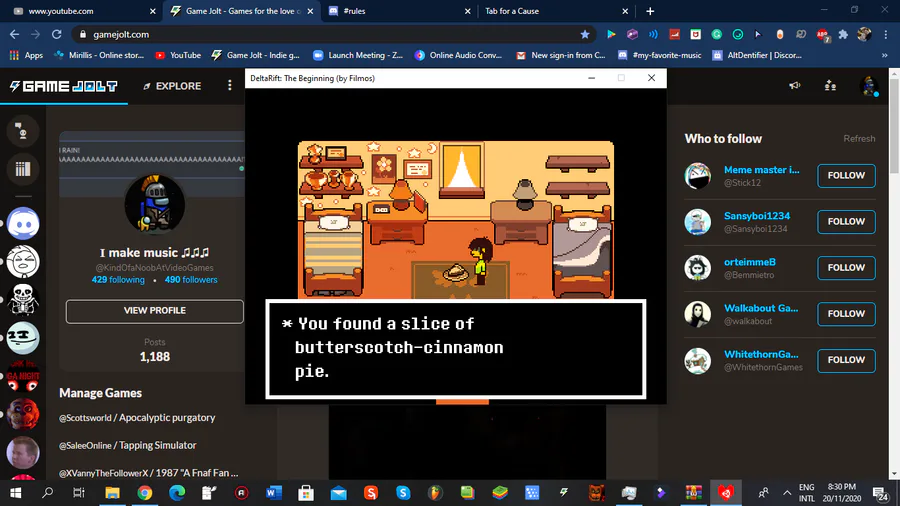Click the DeltaRift game dialogue box
900x506 pixels.
456,349
